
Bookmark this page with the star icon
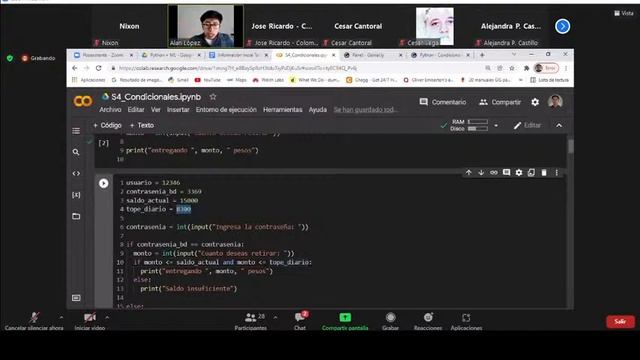click(x=512, y=68)
